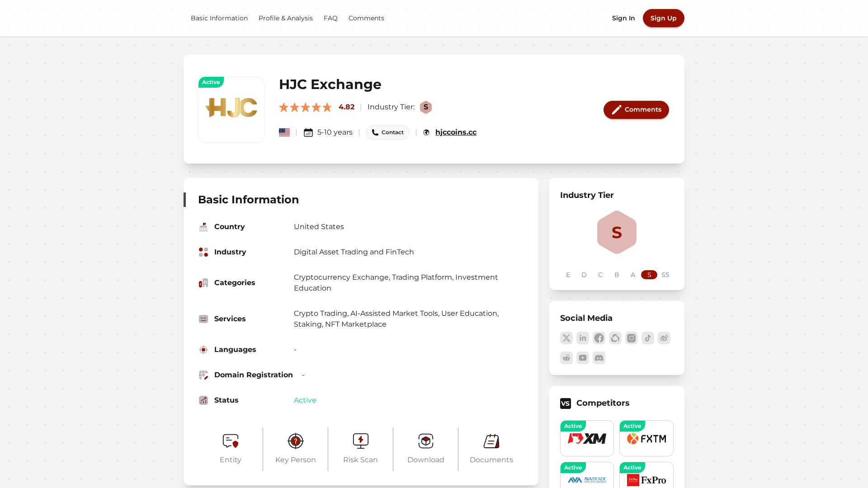
Task: Open the Reddit social icon
Action: point(566,357)
